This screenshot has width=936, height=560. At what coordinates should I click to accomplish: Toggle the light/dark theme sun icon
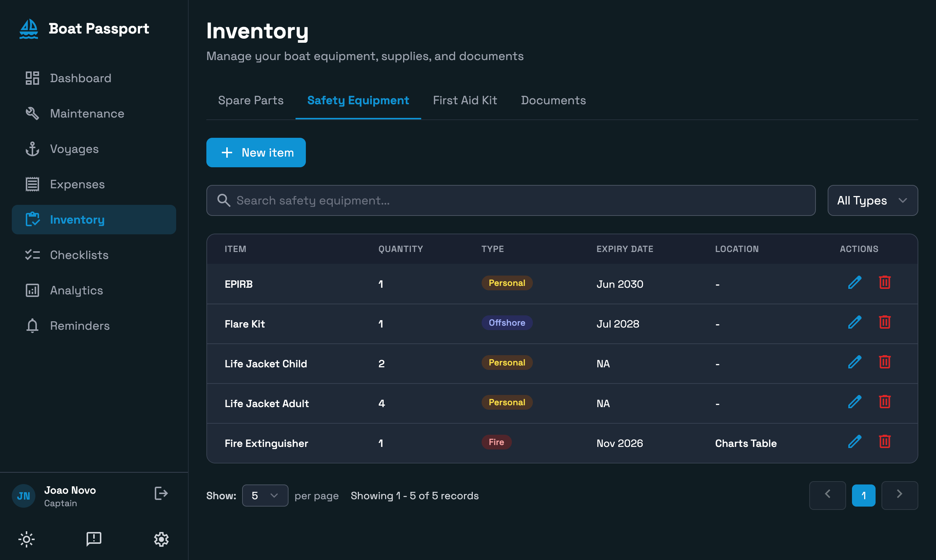pos(27,539)
